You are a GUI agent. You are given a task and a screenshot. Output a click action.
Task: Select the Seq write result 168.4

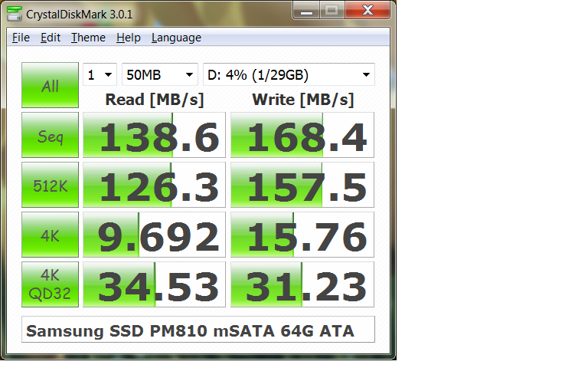coord(302,135)
